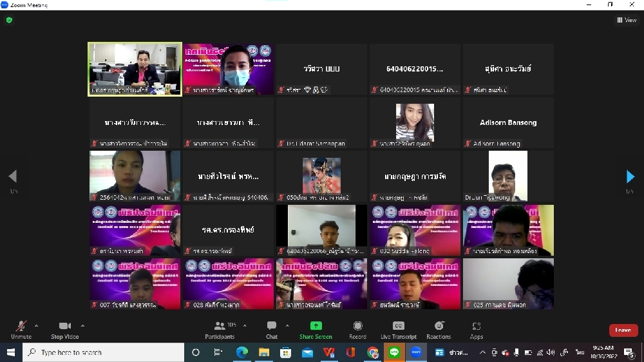Image resolution: width=644 pixels, height=362 pixels.
Task: Leave the meeting
Action: point(623,330)
